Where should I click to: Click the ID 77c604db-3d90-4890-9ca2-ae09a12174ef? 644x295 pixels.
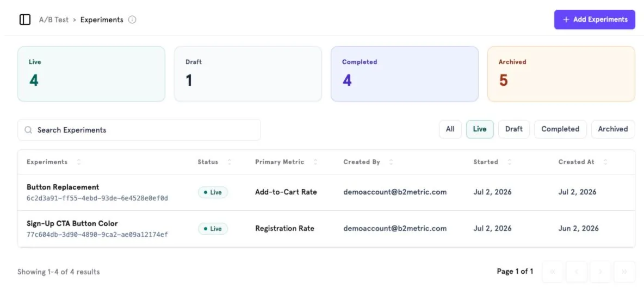[97, 235]
